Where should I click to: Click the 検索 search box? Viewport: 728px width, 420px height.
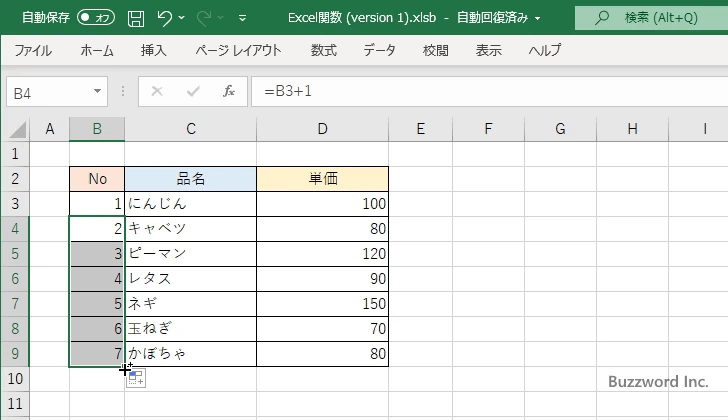click(651, 18)
